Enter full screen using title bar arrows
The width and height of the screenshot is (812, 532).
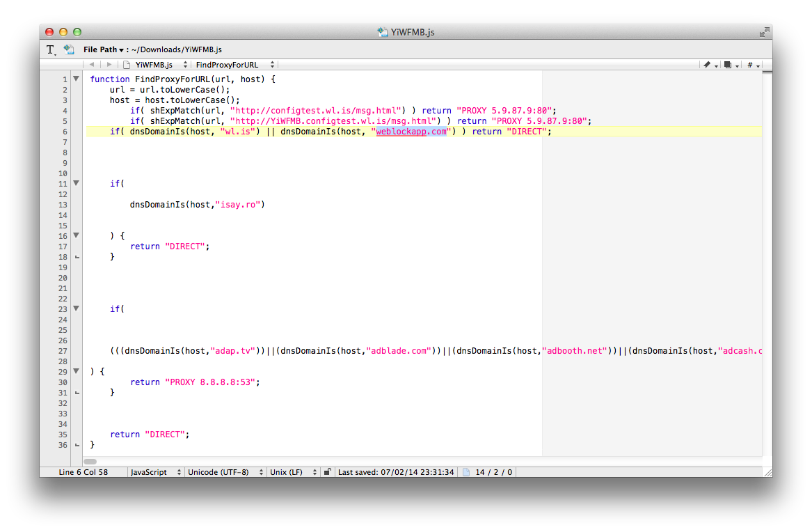pyautogui.click(x=764, y=32)
